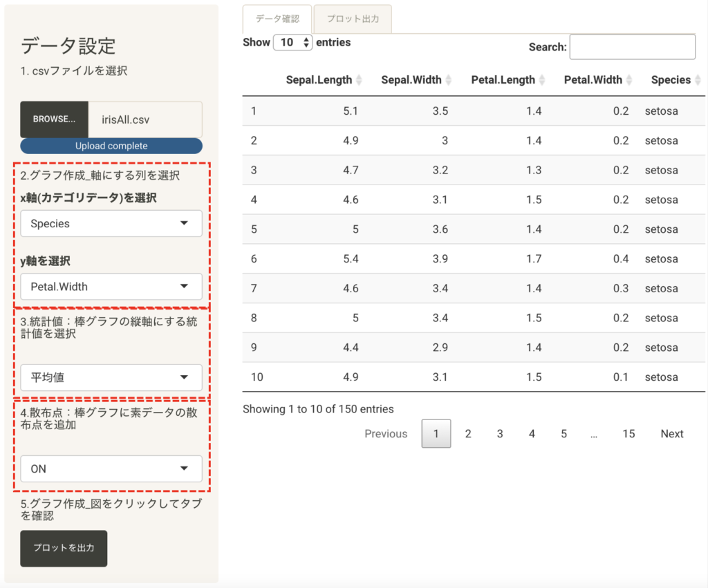Go to page 2 of table
Screen dimensions: 708x588
[x=468, y=434]
